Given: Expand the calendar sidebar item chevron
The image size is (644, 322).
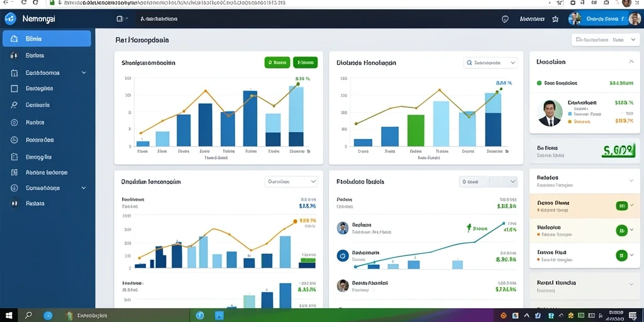Looking at the screenshot, I should pyautogui.click(x=84, y=73).
